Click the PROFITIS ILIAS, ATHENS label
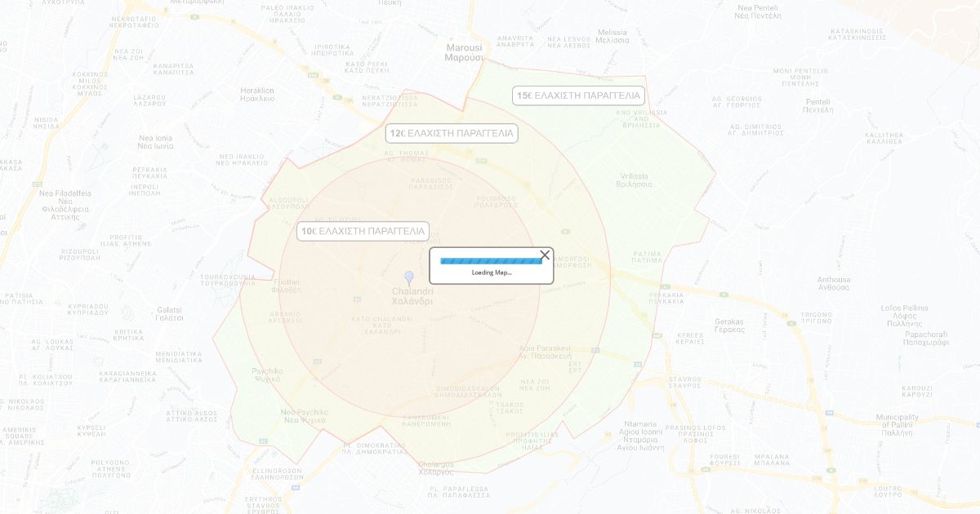Screen dimensions: 980x514 point(126,240)
